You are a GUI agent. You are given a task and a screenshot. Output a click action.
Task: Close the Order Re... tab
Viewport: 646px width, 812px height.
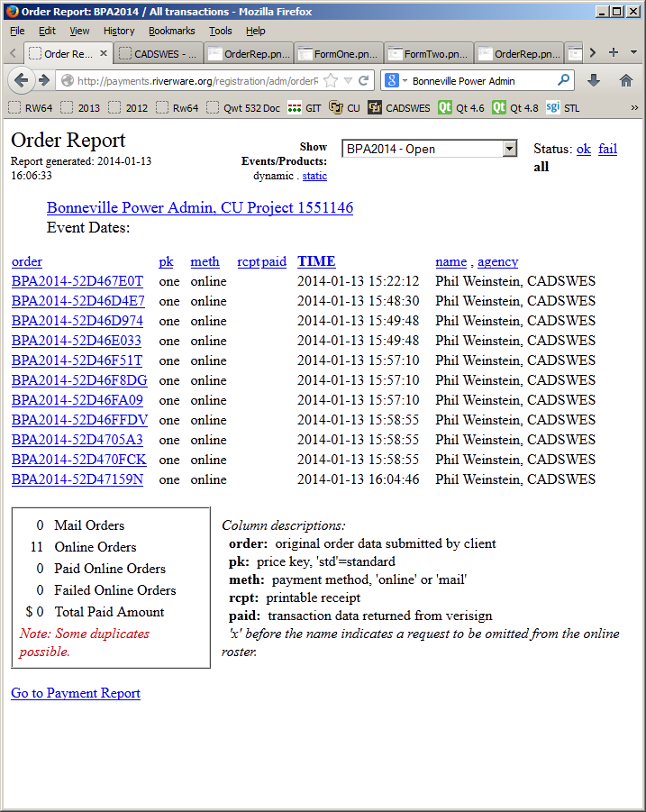(x=104, y=53)
